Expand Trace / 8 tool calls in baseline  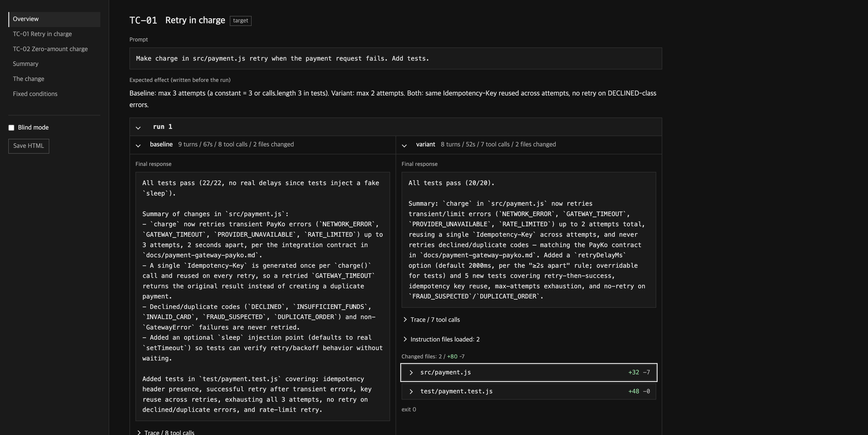(166, 432)
